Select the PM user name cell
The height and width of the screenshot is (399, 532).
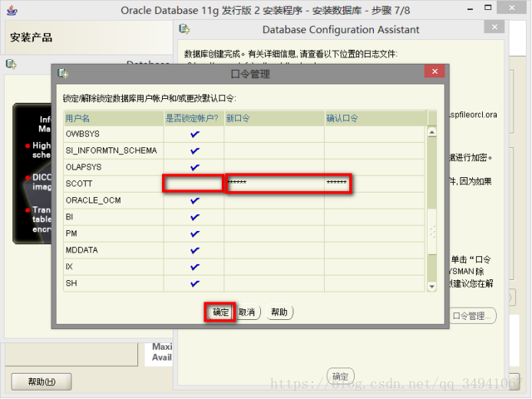click(x=114, y=234)
